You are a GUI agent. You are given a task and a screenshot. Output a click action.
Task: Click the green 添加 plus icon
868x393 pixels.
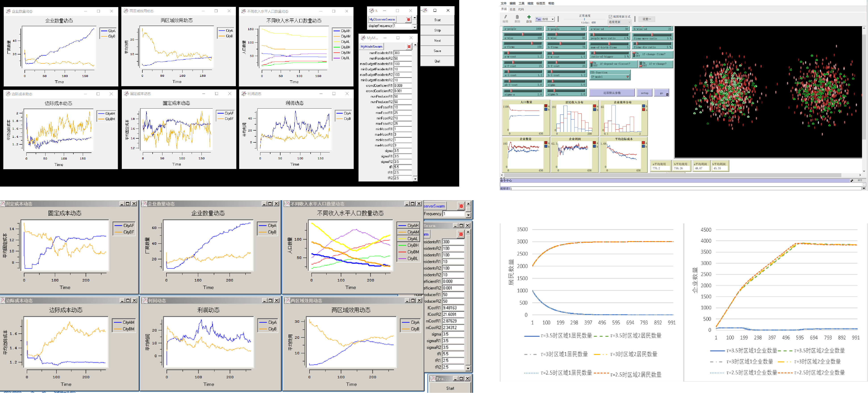(x=529, y=17)
